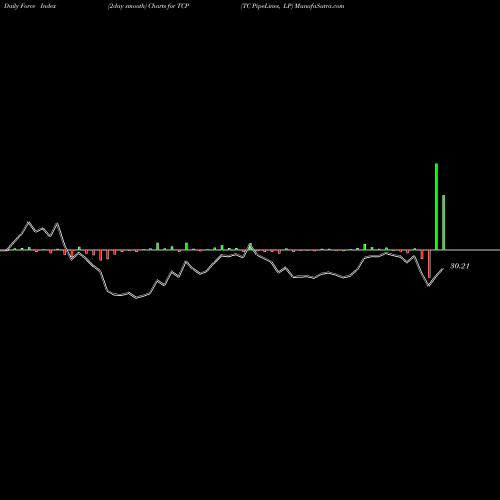Click the second tall green bar
This screenshot has height=500, width=500.
443,222
